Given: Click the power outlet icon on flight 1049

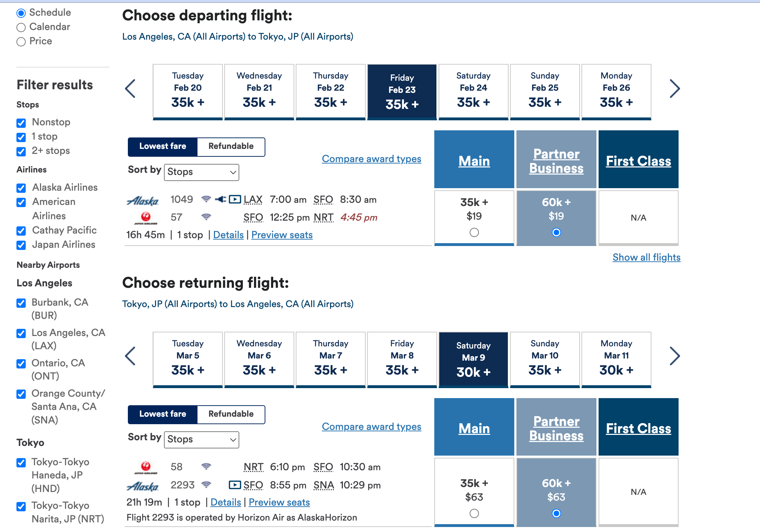Looking at the screenshot, I should (220, 199).
